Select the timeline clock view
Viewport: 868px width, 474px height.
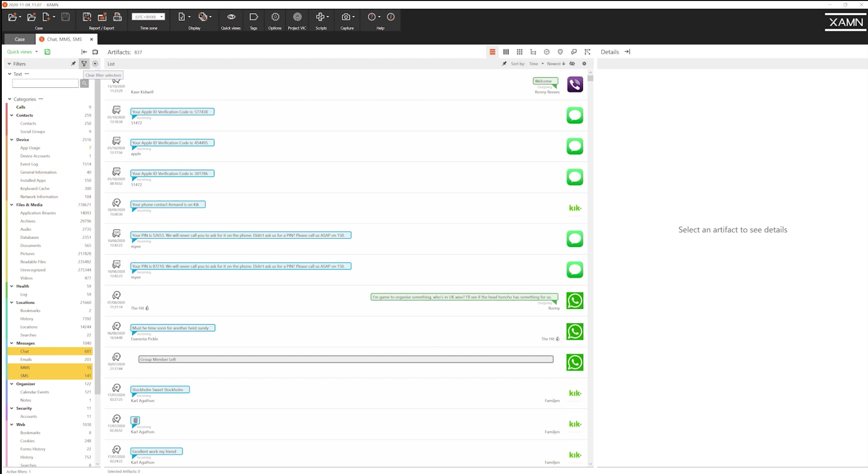coord(546,52)
